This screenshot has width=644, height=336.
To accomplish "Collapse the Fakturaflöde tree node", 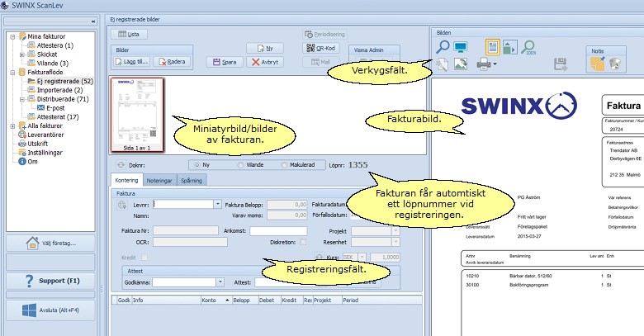I will pos(12,73).
